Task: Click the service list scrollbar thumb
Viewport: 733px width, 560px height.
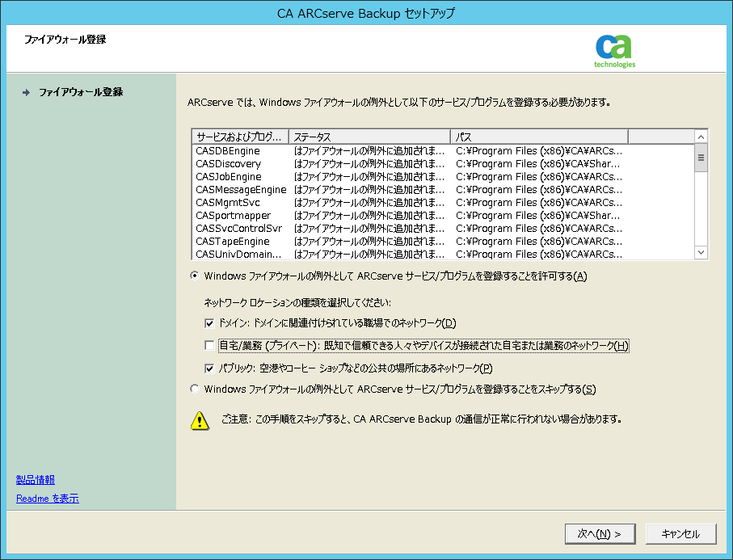Action: 701,158
